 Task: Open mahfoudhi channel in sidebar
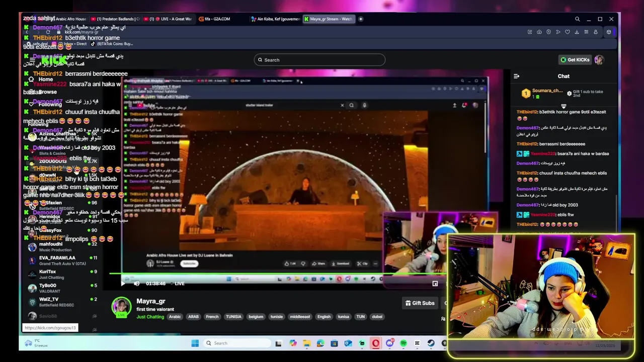(62, 247)
